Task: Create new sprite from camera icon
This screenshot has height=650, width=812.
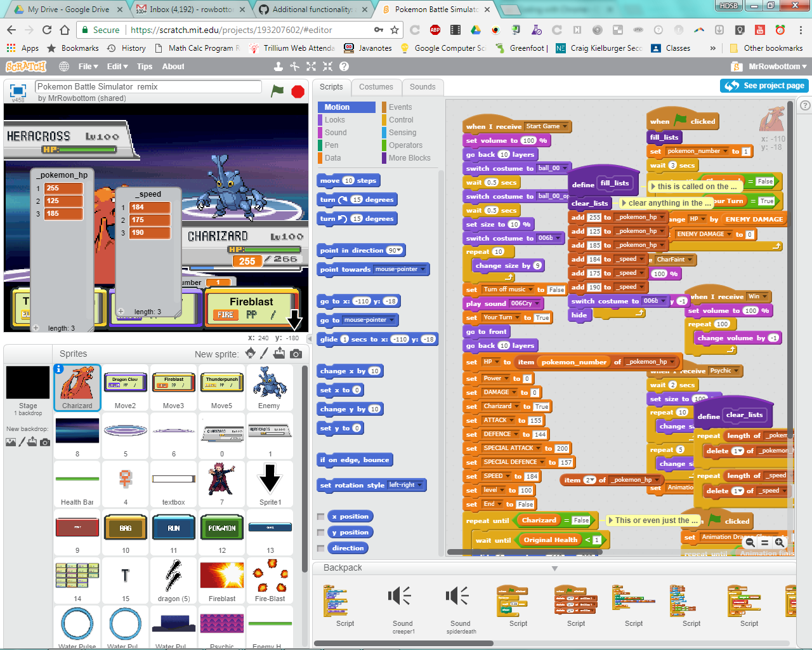Action: click(296, 354)
